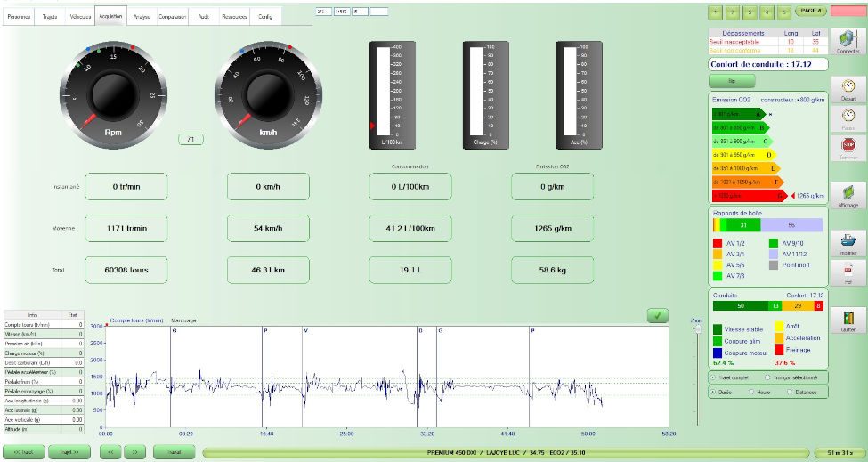
Task: Click the Travail button
Action: click(174, 451)
